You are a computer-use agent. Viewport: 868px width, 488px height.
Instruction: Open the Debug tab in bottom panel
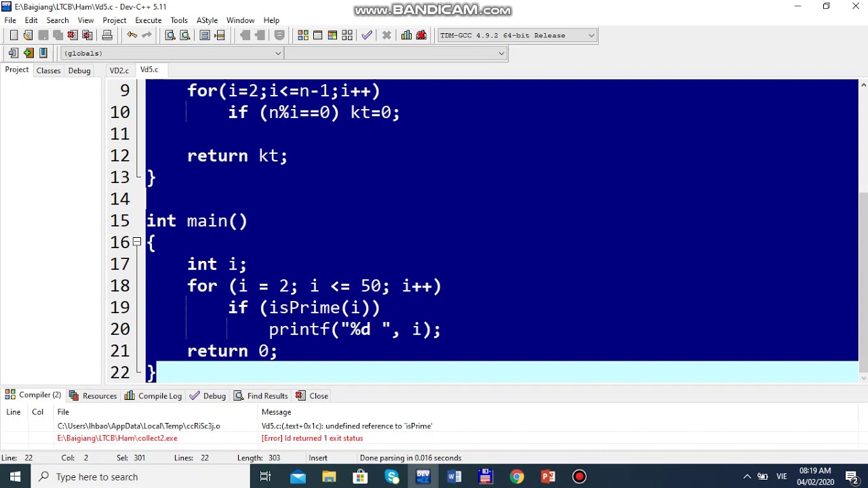pos(208,396)
